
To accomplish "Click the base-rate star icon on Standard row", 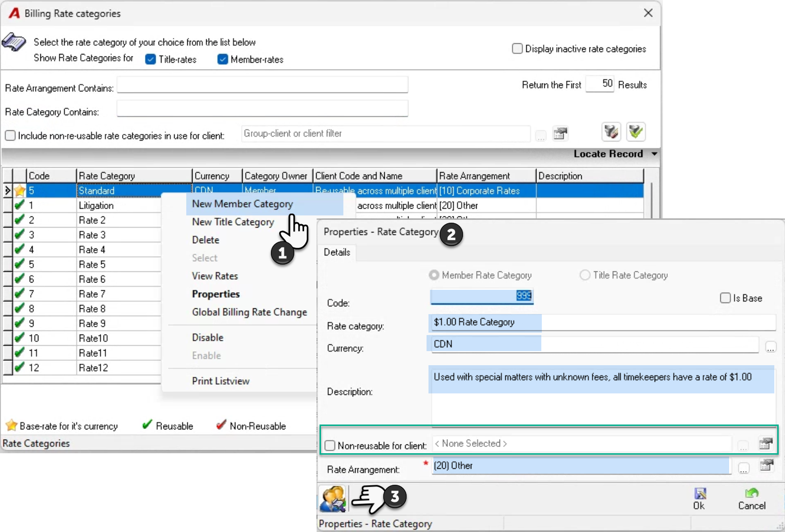I will [x=19, y=191].
